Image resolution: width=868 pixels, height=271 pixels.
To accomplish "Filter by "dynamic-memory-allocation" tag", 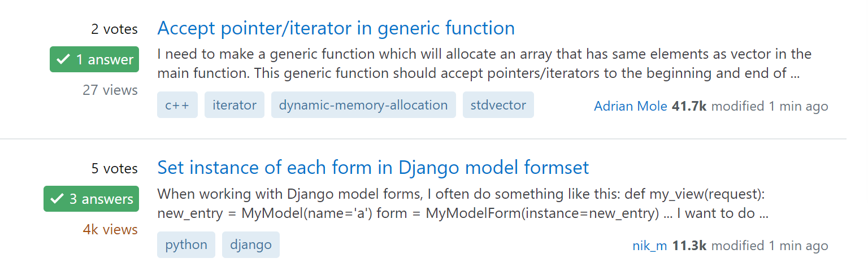I will point(363,105).
